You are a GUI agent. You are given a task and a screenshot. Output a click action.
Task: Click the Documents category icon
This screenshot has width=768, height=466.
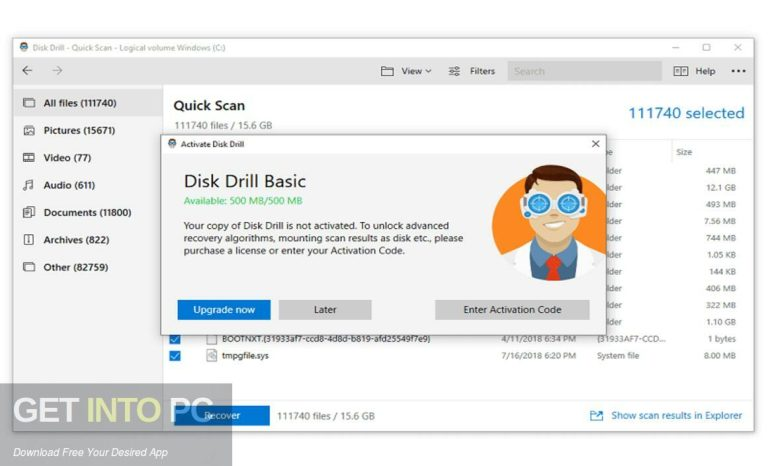point(29,212)
